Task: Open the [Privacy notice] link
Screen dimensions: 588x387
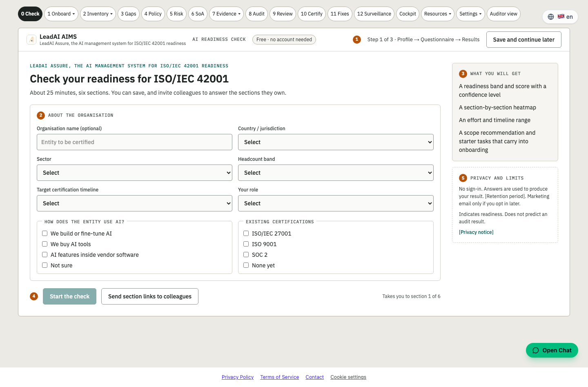Action: [x=476, y=232]
